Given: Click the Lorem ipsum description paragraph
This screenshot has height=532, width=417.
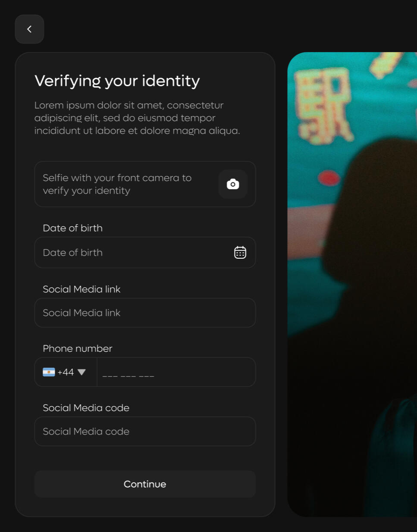Looking at the screenshot, I should pyautogui.click(x=137, y=118).
